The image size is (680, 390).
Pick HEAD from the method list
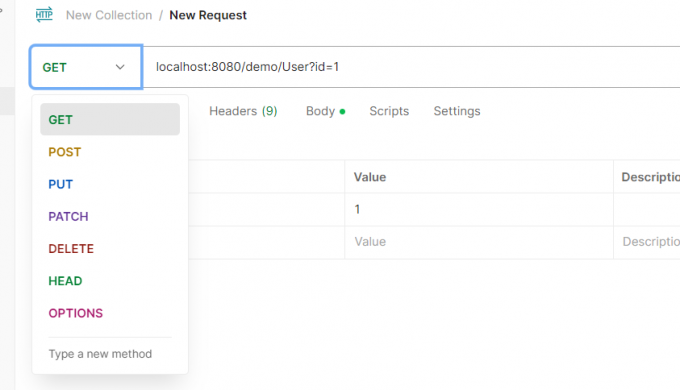110,281
